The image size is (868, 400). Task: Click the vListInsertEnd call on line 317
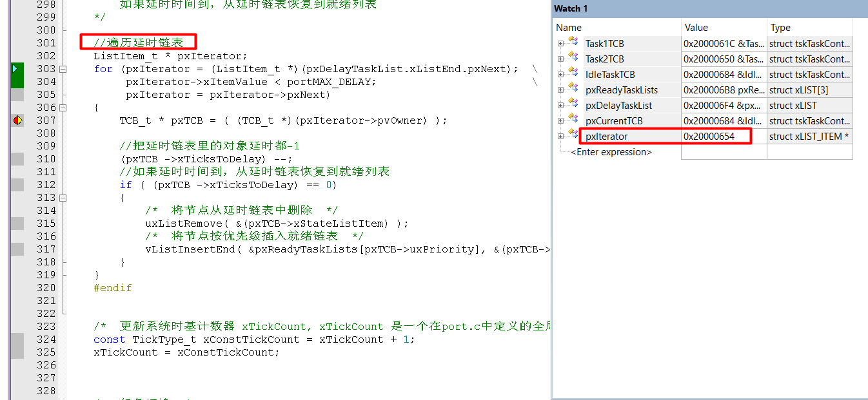click(x=348, y=249)
